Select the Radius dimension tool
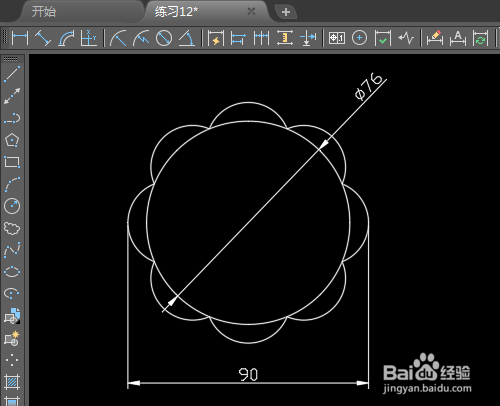Viewport: 500px width, 406px height. pyautogui.click(x=118, y=38)
